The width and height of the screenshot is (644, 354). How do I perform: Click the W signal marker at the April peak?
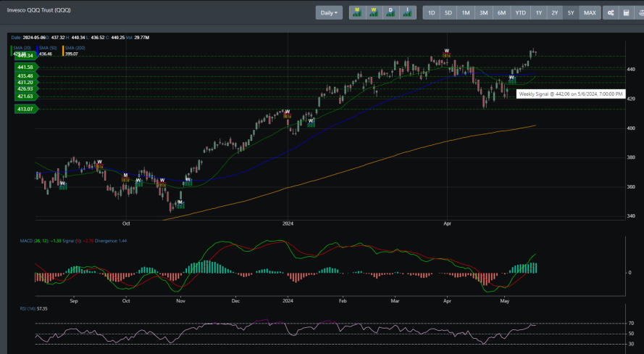[x=446, y=52]
